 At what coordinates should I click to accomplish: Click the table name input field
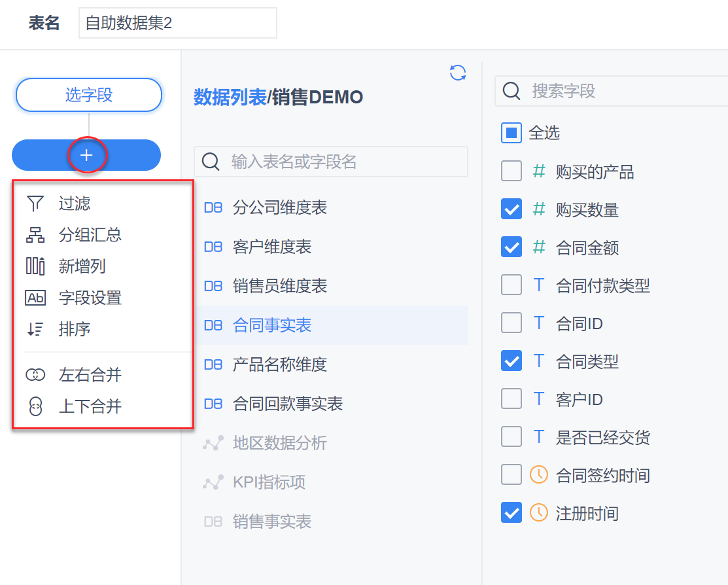click(x=177, y=24)
